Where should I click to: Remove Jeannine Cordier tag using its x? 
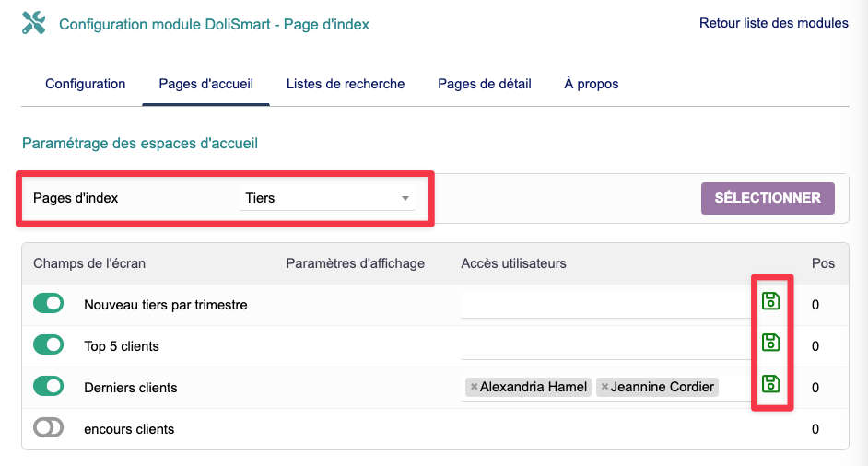coord(604,388)
